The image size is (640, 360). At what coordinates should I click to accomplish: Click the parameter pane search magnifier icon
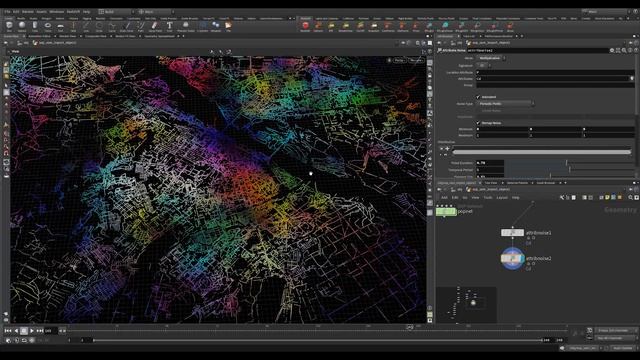(x=624, y=50)
